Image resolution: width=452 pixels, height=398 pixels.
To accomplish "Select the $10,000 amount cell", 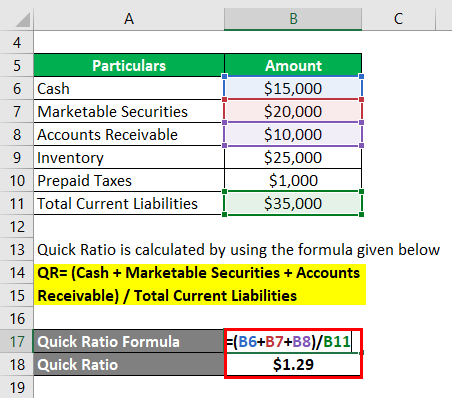I will coord(293,134).
